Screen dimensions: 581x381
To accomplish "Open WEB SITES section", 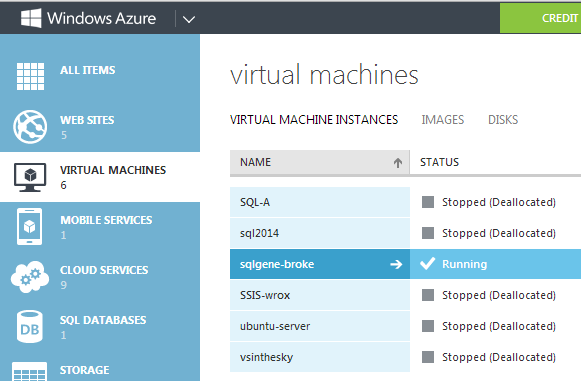I will click(87, 120).
